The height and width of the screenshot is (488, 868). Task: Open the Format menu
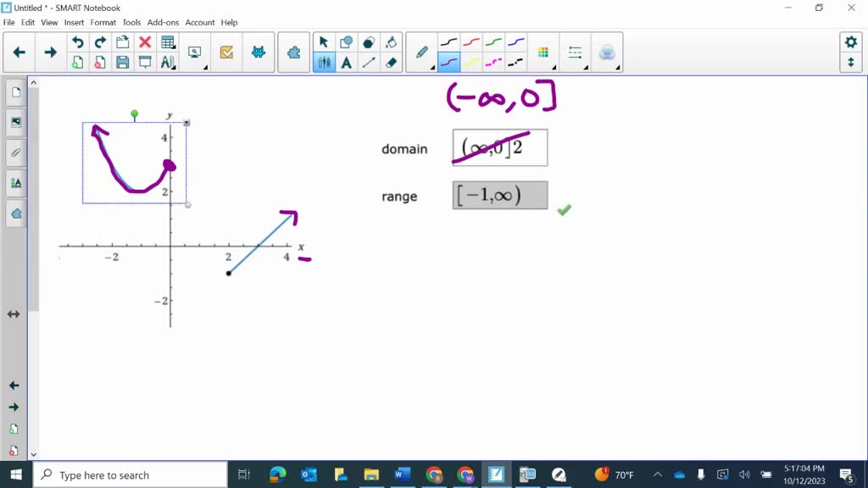pos(102,22)
